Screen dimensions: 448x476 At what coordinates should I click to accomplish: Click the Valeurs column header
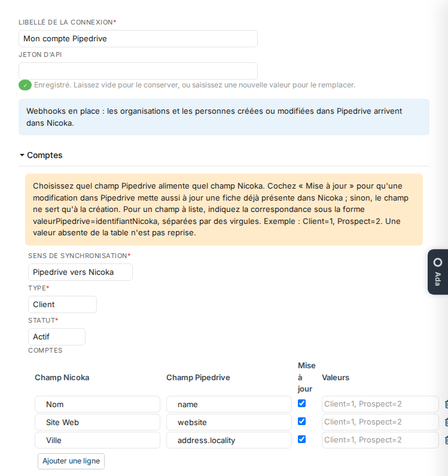336,377
